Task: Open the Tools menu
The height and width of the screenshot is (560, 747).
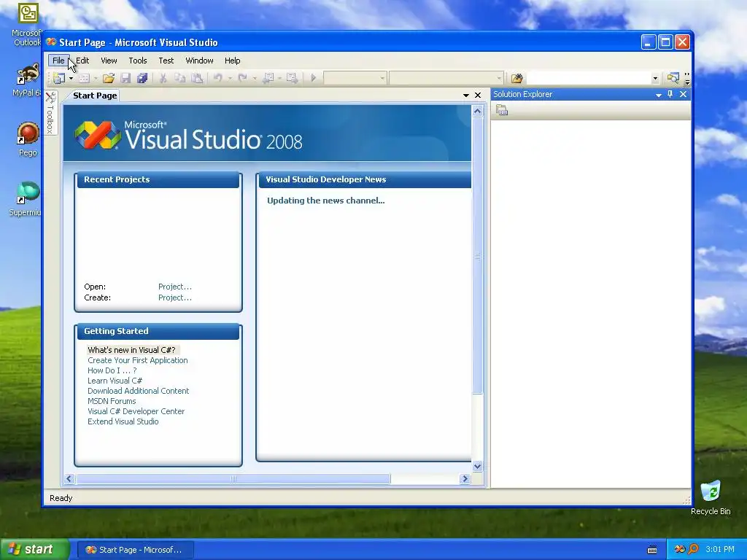Action: pos(138,61)
